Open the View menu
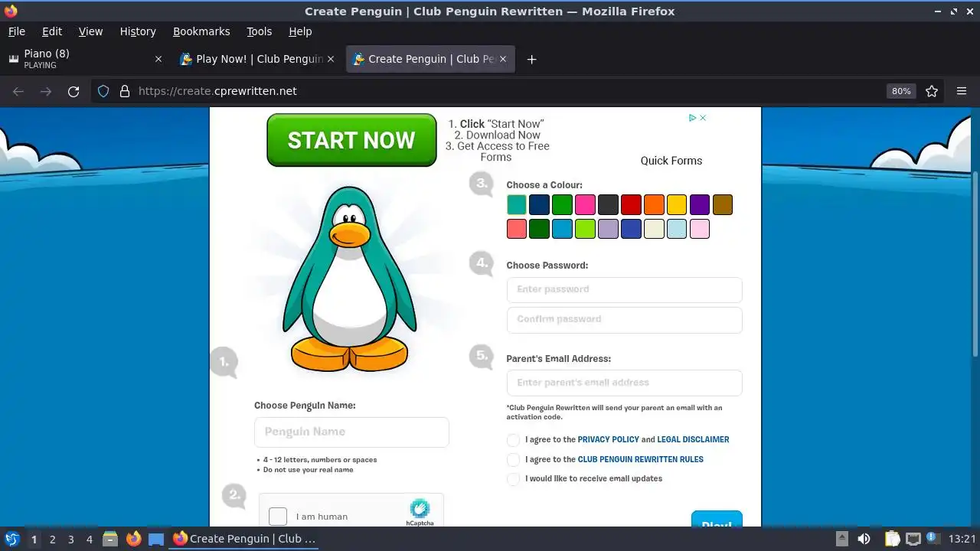The height and width of the screenshot is (551, 980). [90, 31]
